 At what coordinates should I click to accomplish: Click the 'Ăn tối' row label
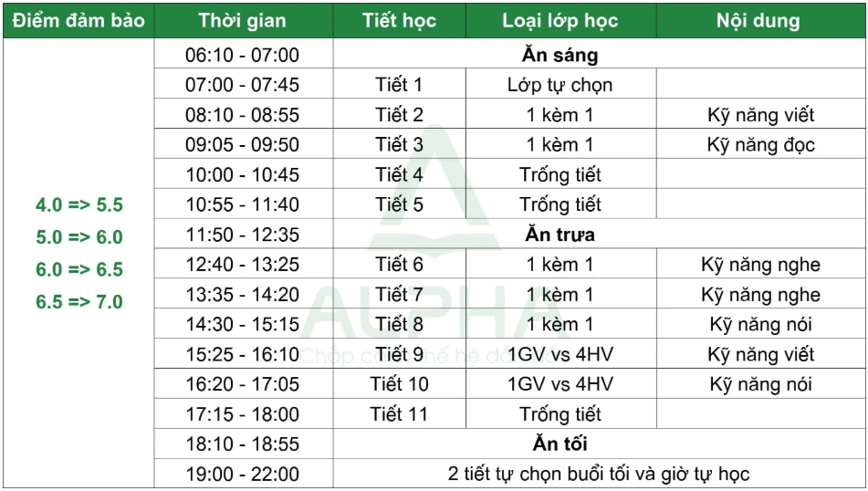[560, 444]
